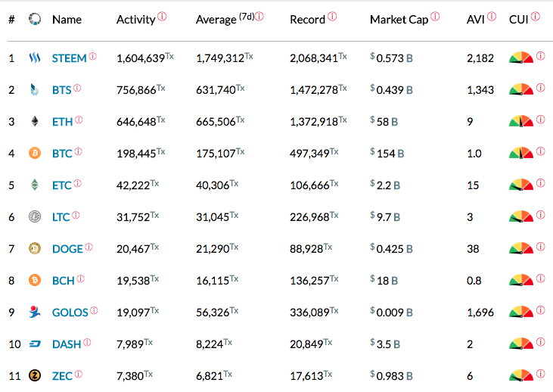Open the DOGE coin link
Screen dimensions: 553x392
click(67, 249)
